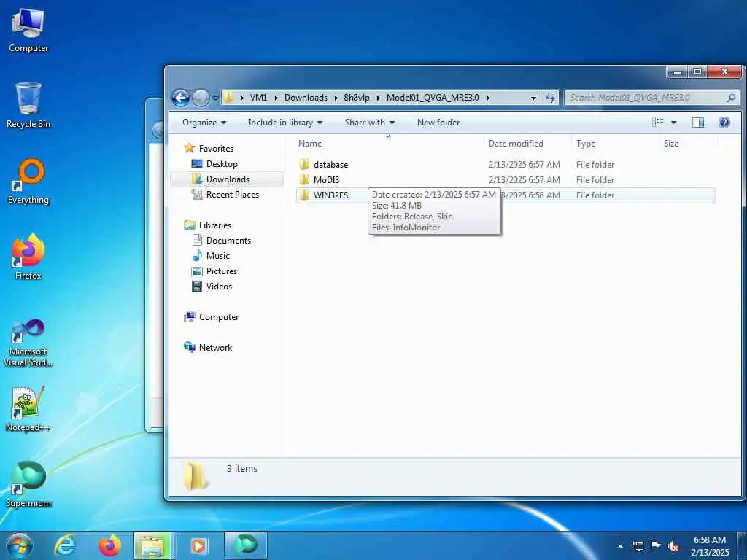The image size is (747, 560).
Task: Select Favorites in the navigation pane
Action: 216,149
